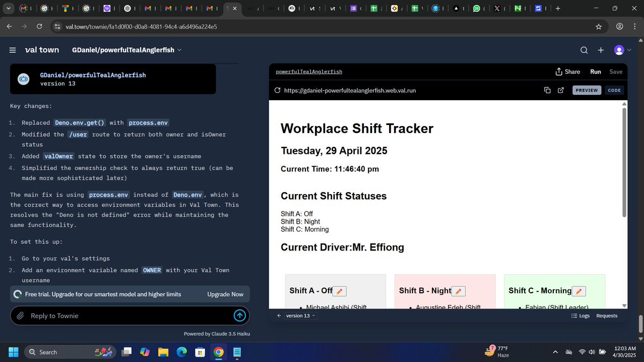The height and width of the screenshot is (362, 644).
Task: Open the Val Town search icon
Action: point(584,50)
